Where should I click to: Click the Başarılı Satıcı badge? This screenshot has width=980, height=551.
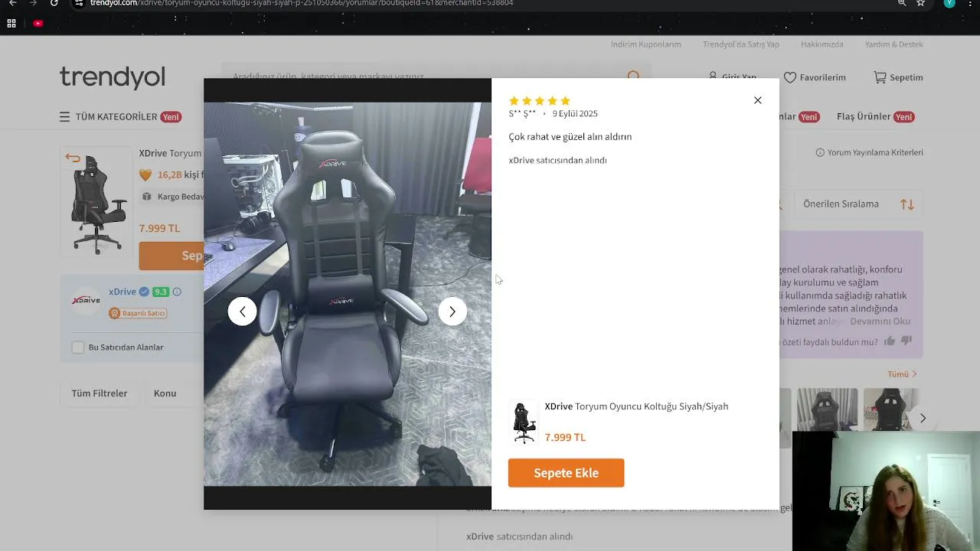138,313
